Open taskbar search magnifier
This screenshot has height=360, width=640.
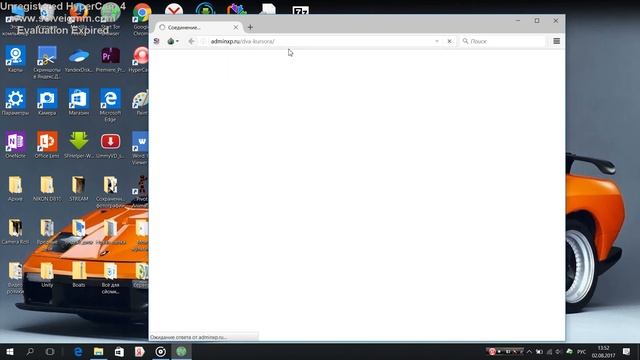(30, 351)
